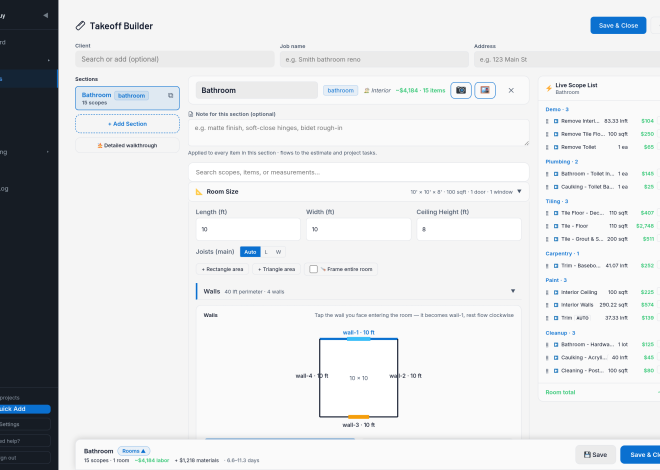Screen dimensions: 660x470
Task: Click the Ceiling Height (ft) input
Action: 469,229
